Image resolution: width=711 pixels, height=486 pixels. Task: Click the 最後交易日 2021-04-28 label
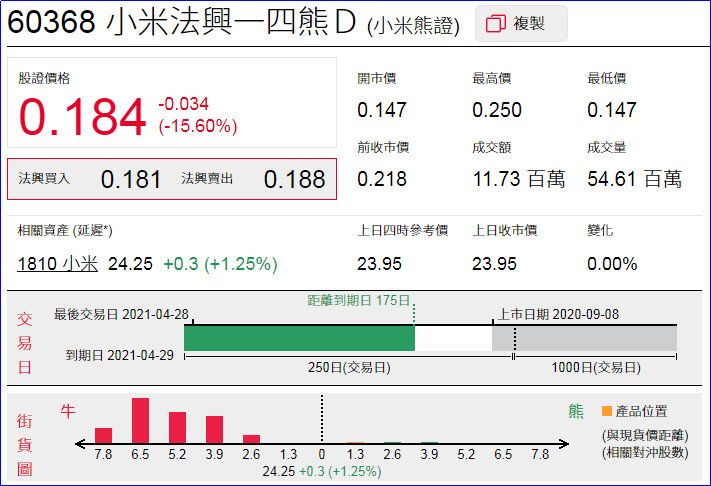121,314
